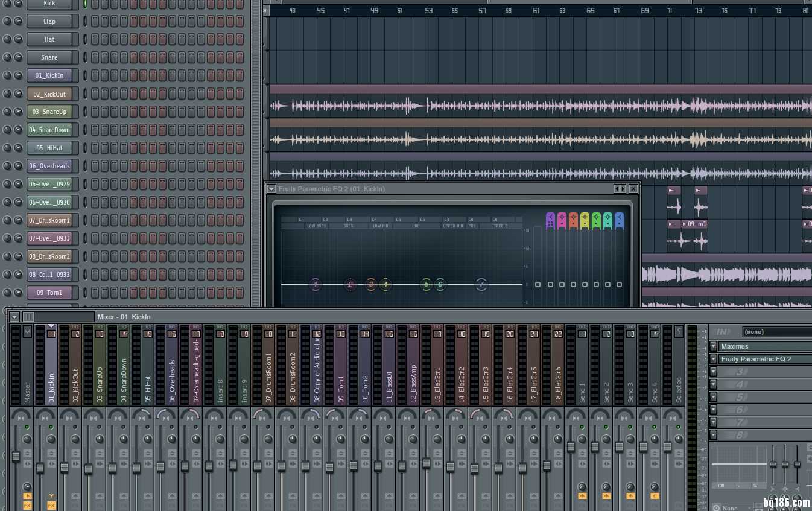Open Fruity Parametric EQ 2 slot menu arrow
This screenshot has height=511, width=812.
click(713, 359)
